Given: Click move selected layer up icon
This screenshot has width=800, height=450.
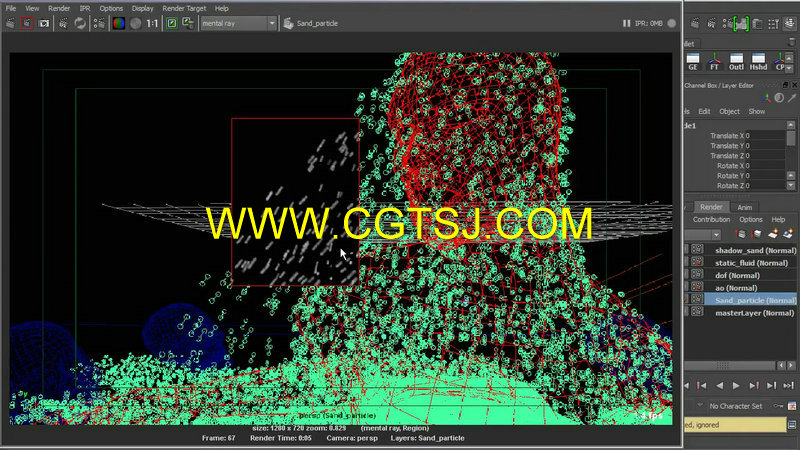Looking at the screenshot, I should [740, 234].
